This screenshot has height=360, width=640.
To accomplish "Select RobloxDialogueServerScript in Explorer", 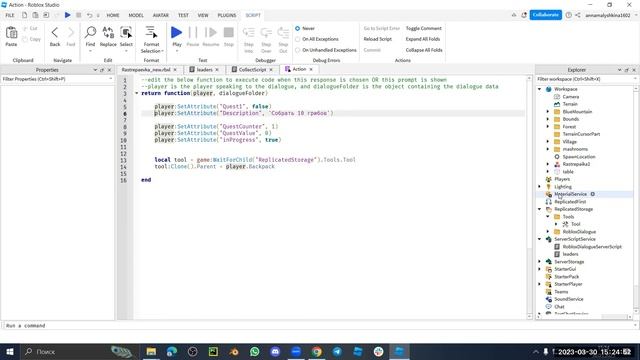I will coord(592,247).
